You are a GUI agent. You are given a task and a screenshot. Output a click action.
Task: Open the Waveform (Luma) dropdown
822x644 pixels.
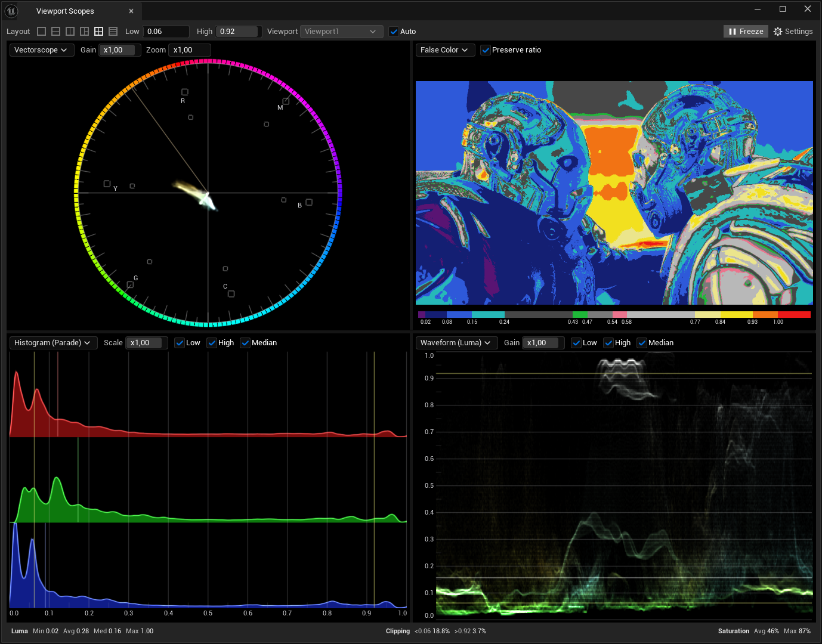456,343
